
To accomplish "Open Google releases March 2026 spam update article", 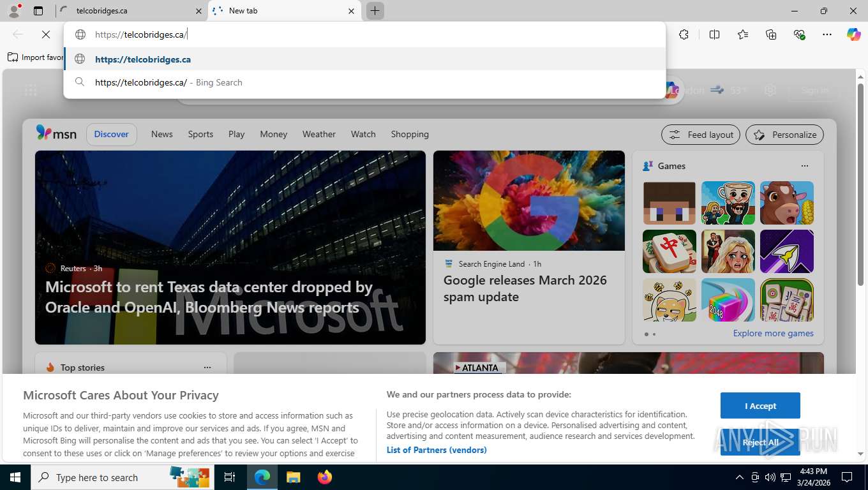I will coord(525,288).
